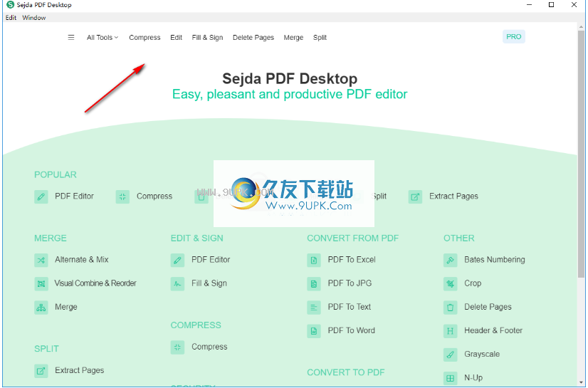The image size is (588, 388).
Task: Click the PDF Editor pencil icon under Popular
Action: (x=41, y=196)
